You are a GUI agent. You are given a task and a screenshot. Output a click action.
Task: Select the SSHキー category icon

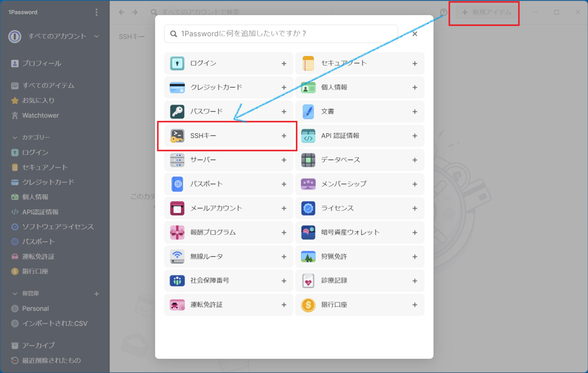[176, 136]
